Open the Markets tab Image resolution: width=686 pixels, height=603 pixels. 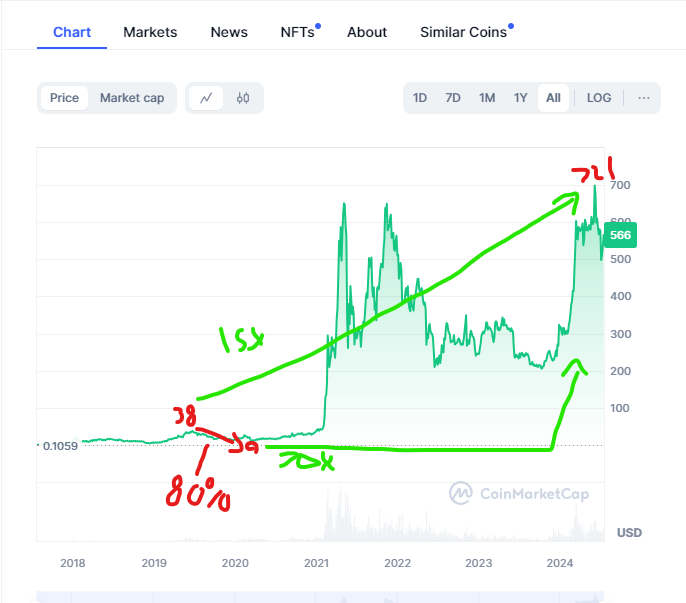150,32
